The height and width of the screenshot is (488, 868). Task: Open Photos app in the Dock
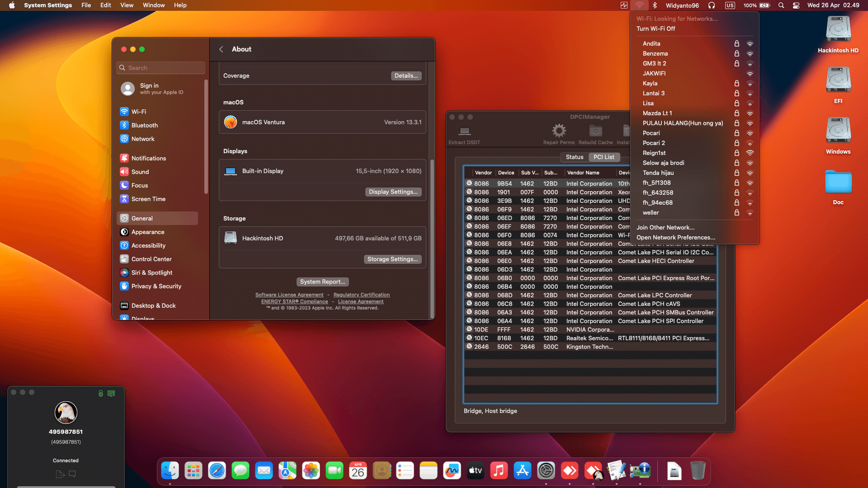point(311,471)
